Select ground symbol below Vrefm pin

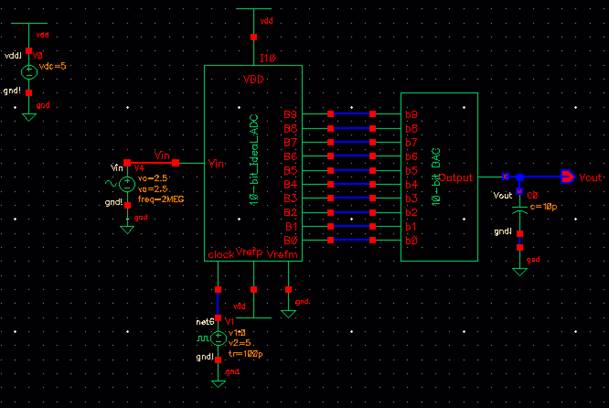coord(288,314)
